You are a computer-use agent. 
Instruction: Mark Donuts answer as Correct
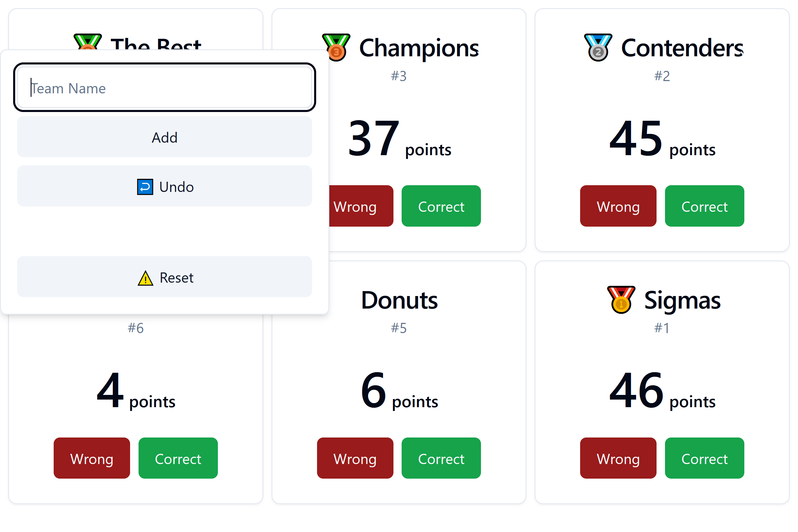441,459
